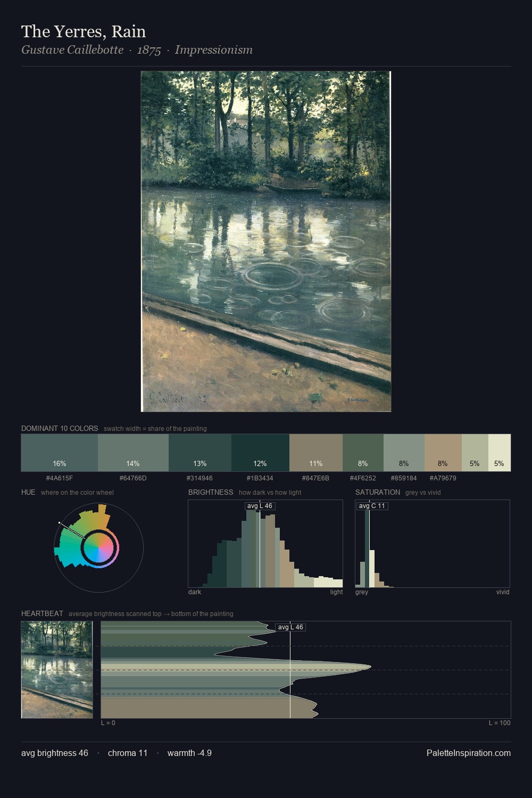This screenshot has width=532, height=798.
Task: Click the 'L = 0' axis label
Action: tap(108, 723)
